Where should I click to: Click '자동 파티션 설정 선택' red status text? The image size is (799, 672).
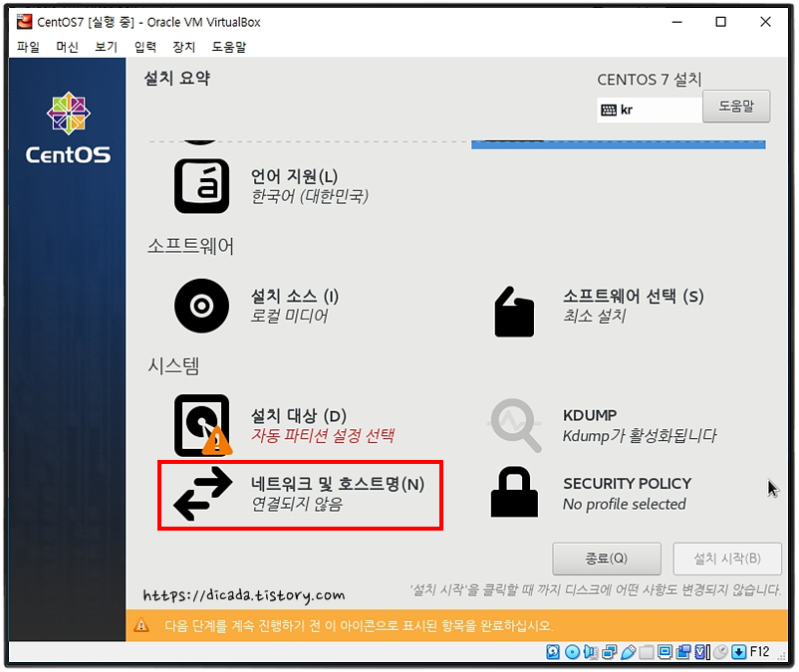pyautogui.click(x=323, y=435)
